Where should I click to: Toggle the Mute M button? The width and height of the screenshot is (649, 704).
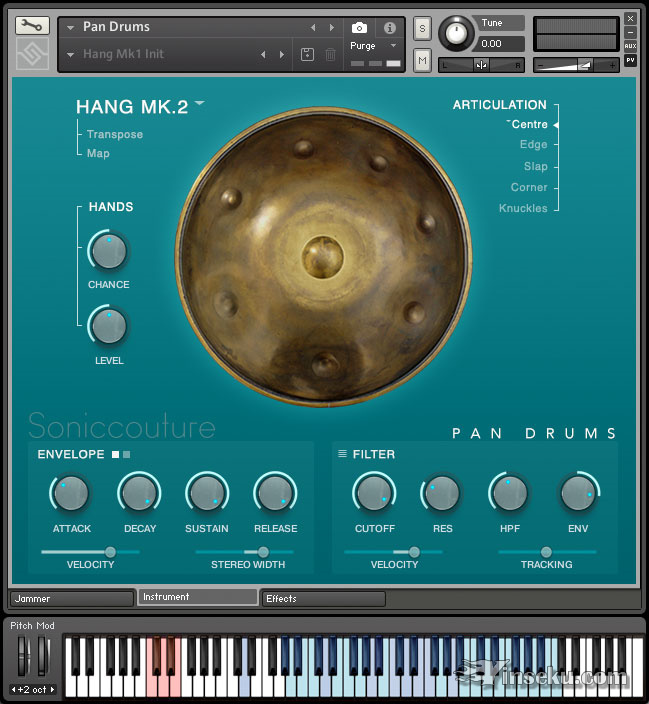(x=422, y=62)
